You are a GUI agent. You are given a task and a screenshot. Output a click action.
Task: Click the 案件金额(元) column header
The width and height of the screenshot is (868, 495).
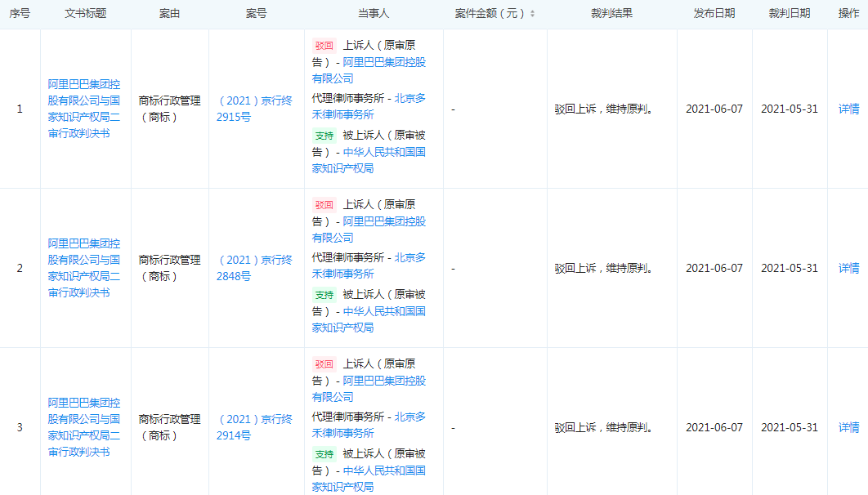click(489, 14)
